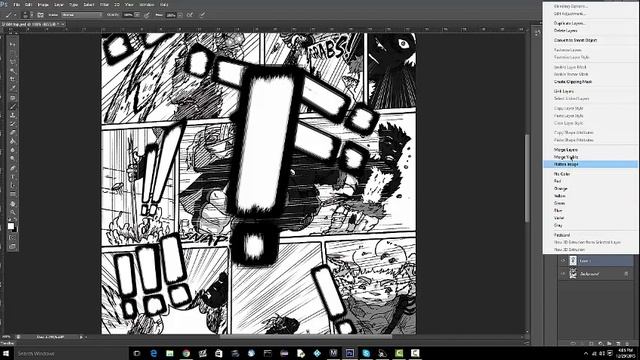Select the Zoom tool in the toolbox
Viewport: 640px width, 360px height.
tap(12, 213)
